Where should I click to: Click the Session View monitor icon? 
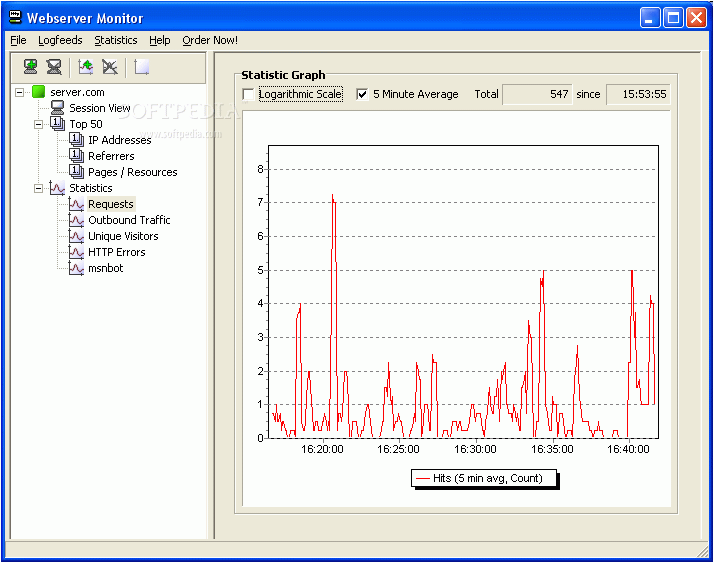pyautogui.click(x=57, y=108)
